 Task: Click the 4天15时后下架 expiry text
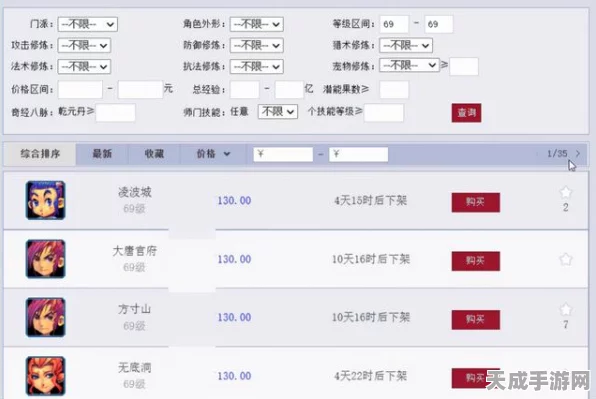click(371, 201)
